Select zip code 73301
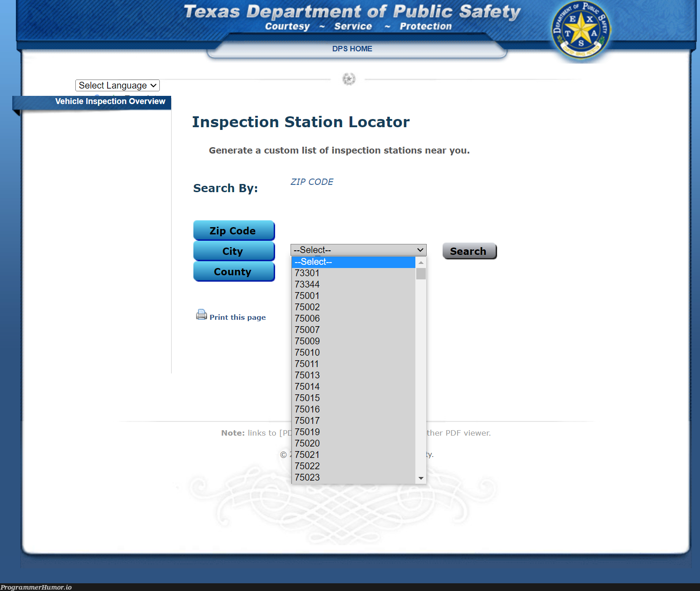Screen dimensions: 700x591 coord(353,273)
